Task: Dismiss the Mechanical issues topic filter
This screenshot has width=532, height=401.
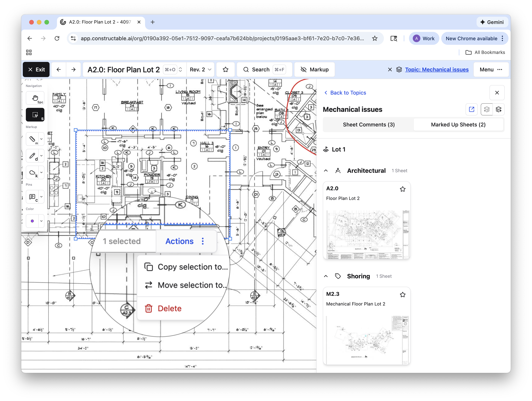Action: pyautogui.click(x=390, y=69)
